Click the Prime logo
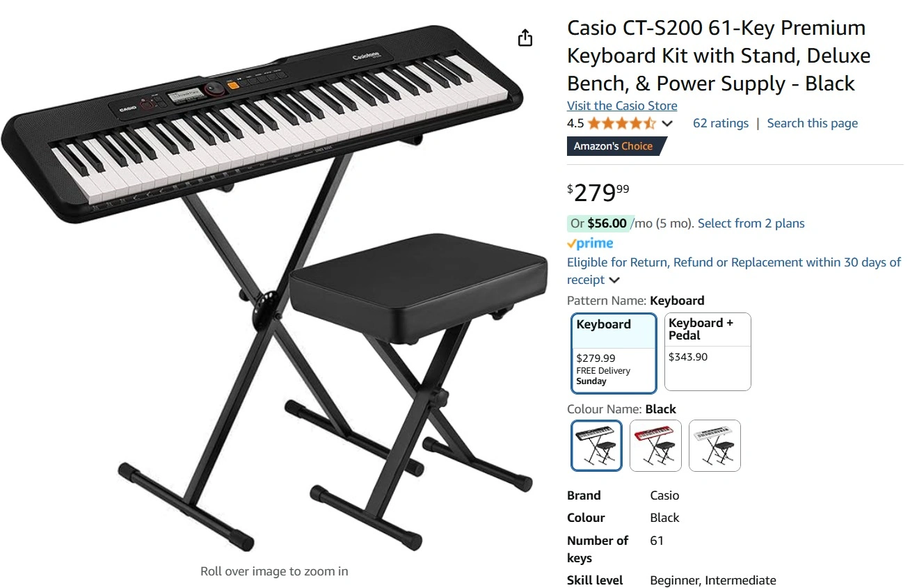 tap(590, 244)
